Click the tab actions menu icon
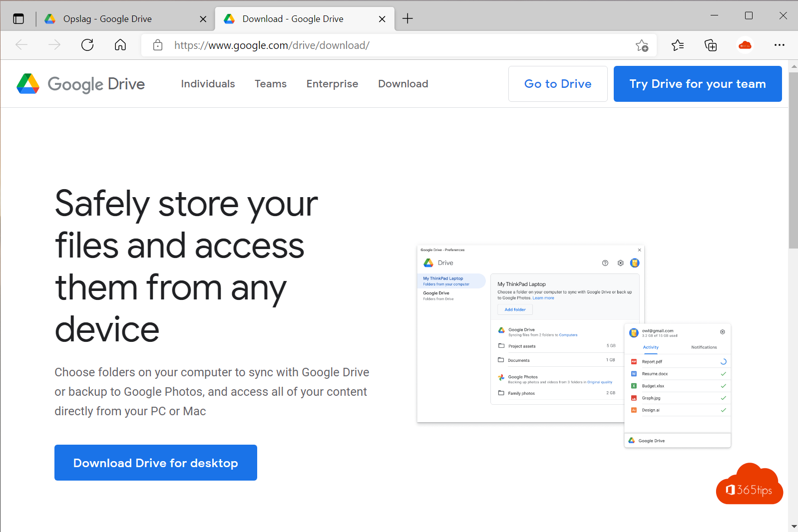This screenshot has height=532, width=798. click(18, 19)
